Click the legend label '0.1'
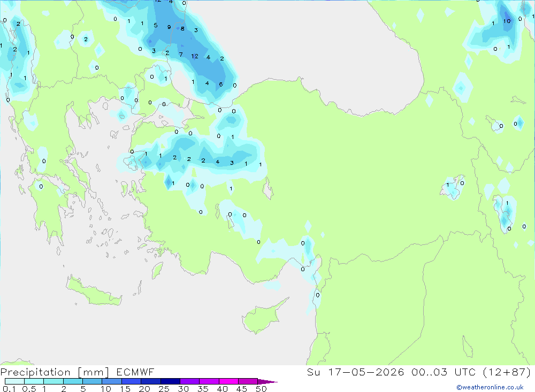Viewport: 535px width, 392px height. [9, 389]
